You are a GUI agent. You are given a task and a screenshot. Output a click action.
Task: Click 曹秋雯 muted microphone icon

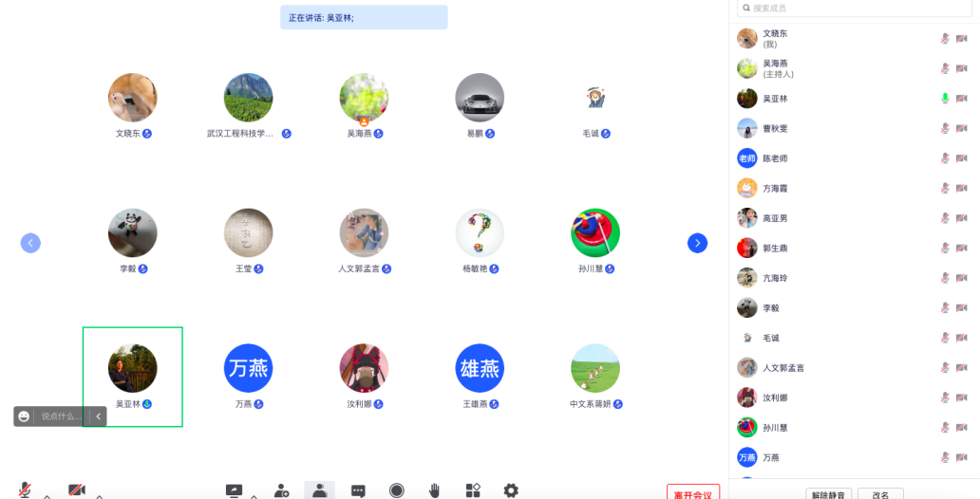(x=945, y=128)
